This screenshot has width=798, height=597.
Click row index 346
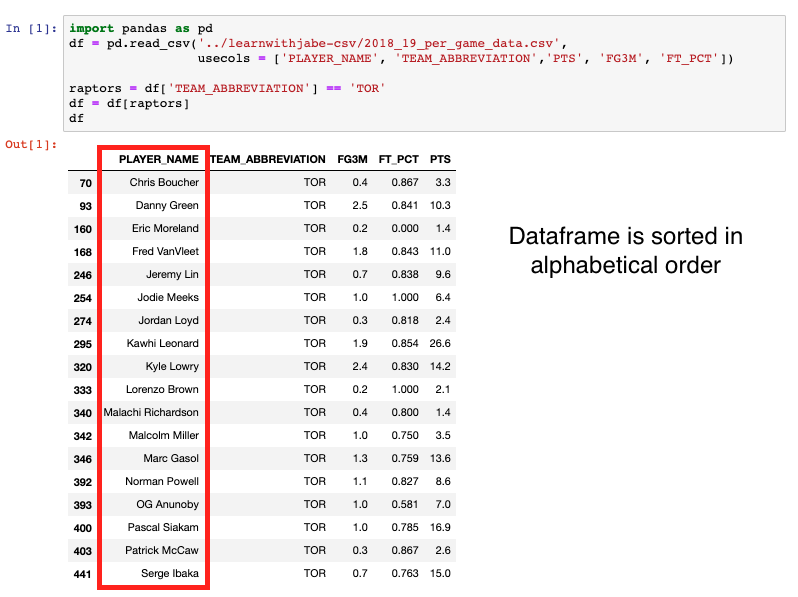click(82, 459)
